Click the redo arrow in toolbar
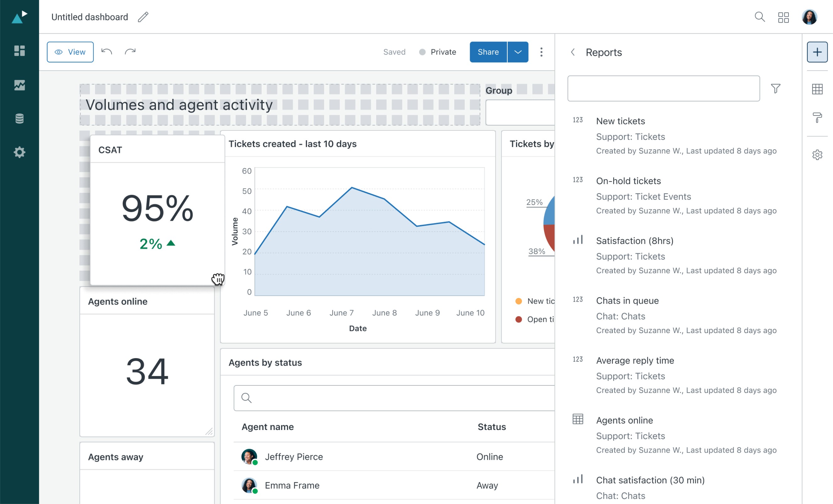 pyautogui.click(x=130, y=52)
